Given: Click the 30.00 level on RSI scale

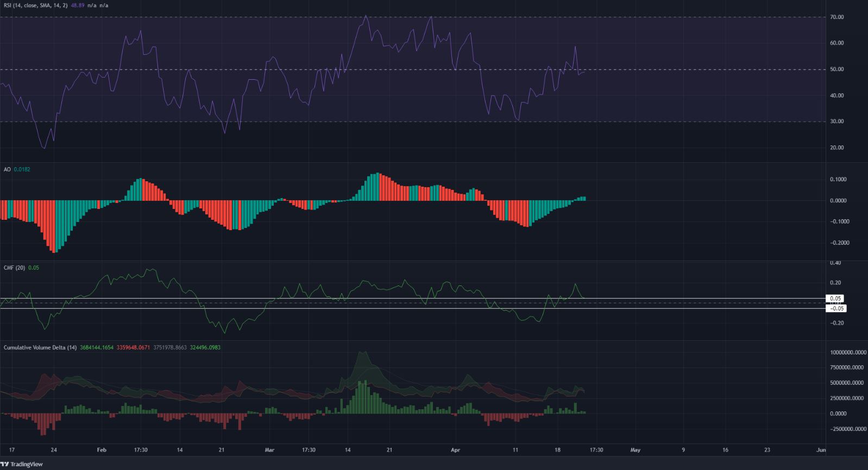Looking at the screenshot, I should [x=837, y=122].
